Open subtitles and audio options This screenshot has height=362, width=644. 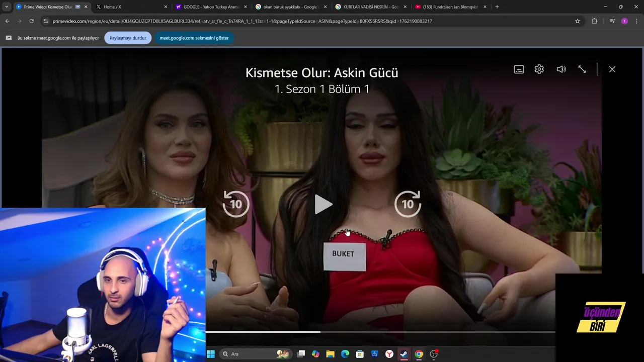click(x=519, y=69)
